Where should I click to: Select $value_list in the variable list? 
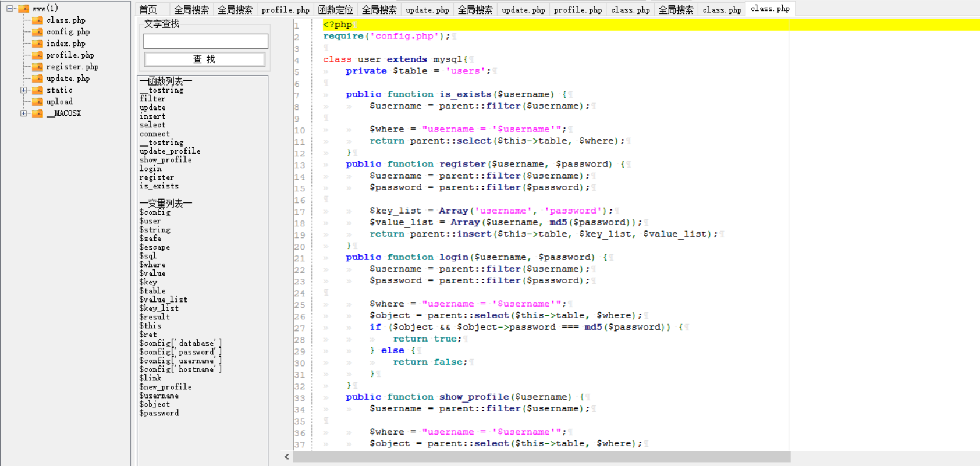(x=164, y=300)
